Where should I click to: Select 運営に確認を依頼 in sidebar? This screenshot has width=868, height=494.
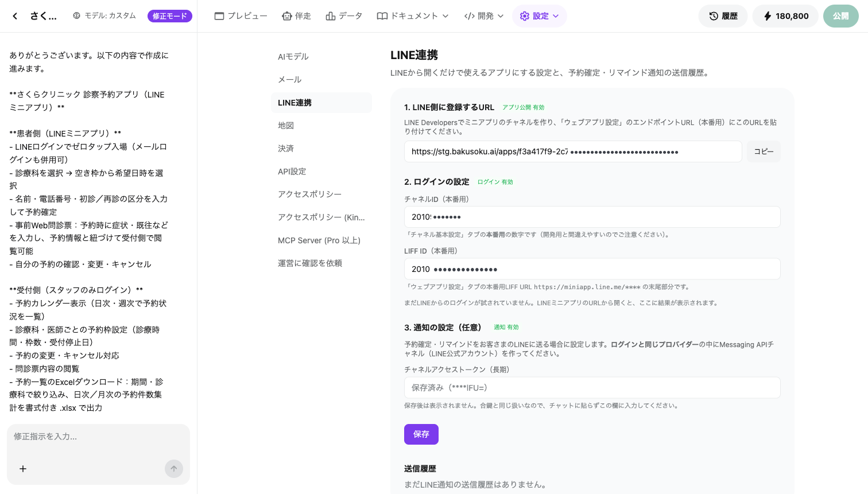click(321, 263)
